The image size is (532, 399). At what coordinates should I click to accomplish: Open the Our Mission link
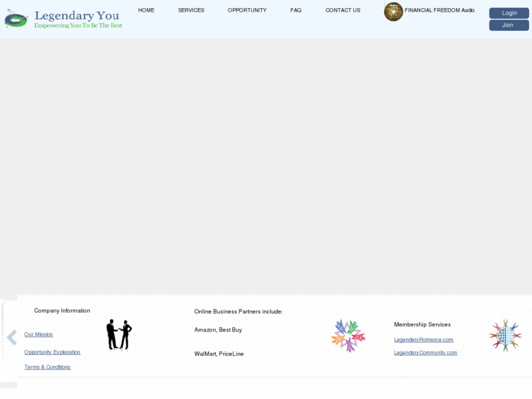[39, 335]
